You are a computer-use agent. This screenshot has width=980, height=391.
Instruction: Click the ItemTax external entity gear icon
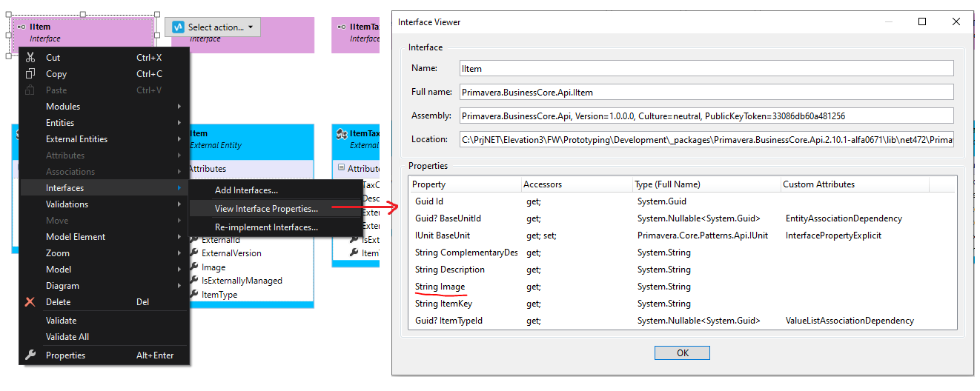pos(342,133)
